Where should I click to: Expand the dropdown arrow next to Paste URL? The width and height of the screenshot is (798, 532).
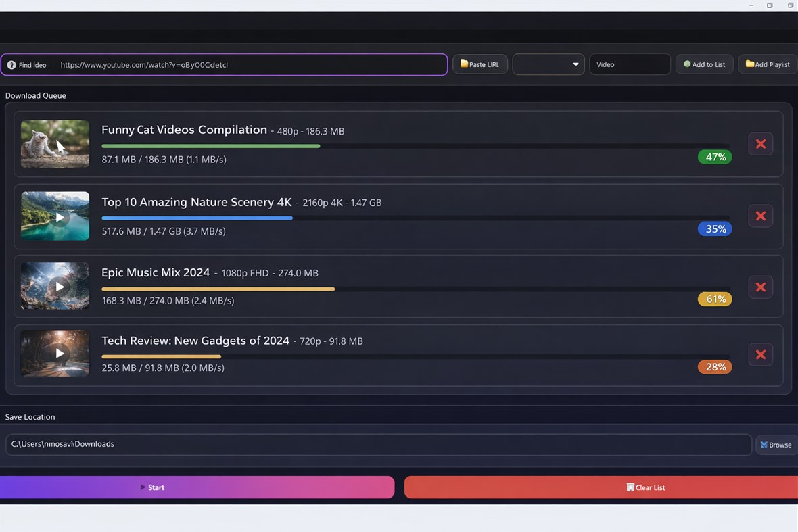576,64
